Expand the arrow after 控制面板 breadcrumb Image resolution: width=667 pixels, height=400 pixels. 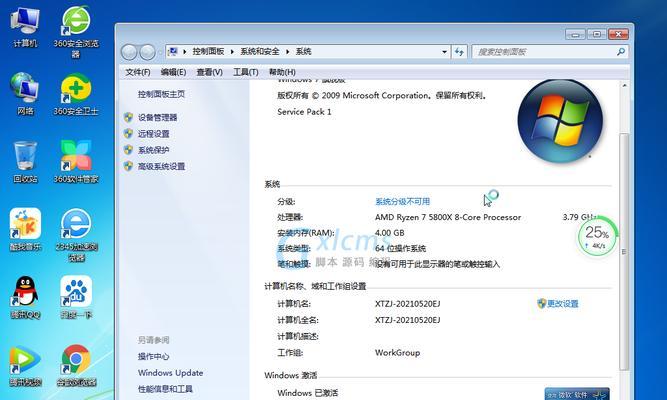(232, 52)
